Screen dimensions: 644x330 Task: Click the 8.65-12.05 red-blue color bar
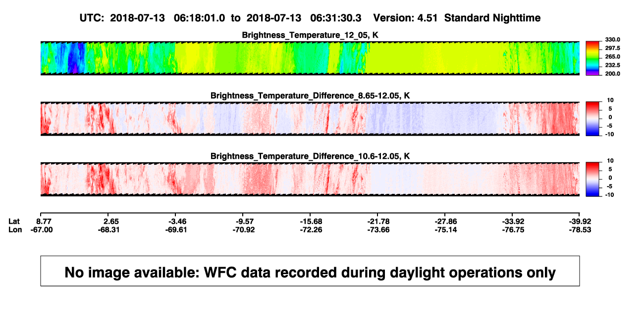(x=592, y=119)
